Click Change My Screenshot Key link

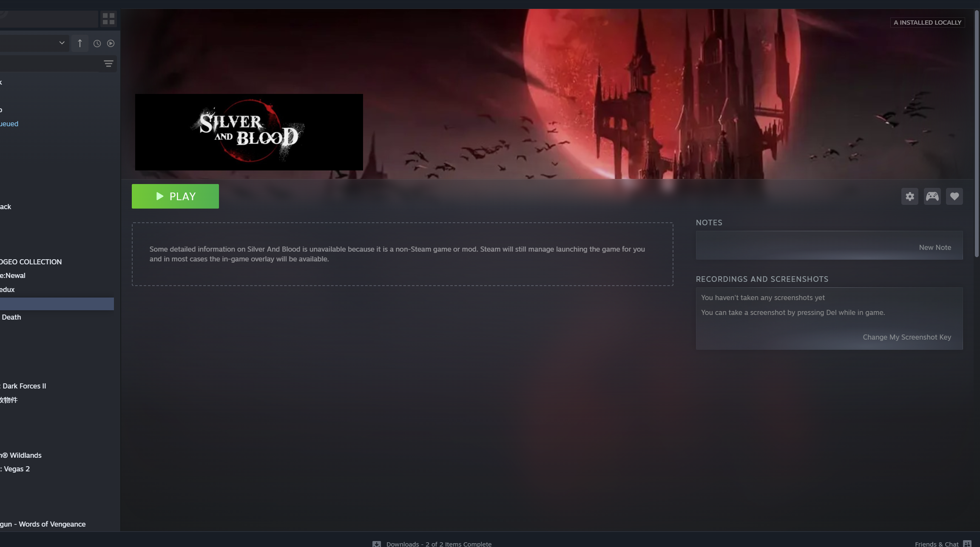(x=906, y=337)
